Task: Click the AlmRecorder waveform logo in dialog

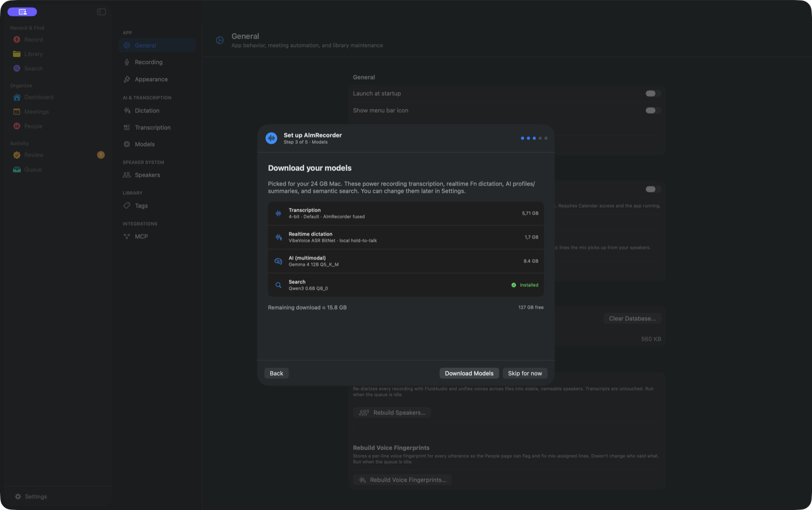Action: (272, 138)
